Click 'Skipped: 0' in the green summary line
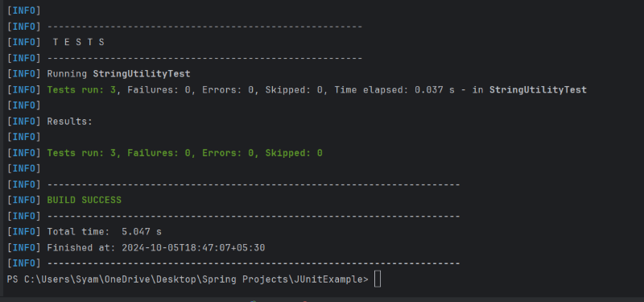This screenshot has height=302, width=644. click(294, 153)
